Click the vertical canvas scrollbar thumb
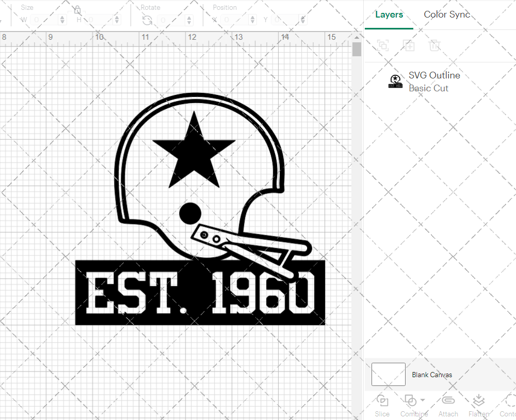516x420 pixels. [357, 50]
